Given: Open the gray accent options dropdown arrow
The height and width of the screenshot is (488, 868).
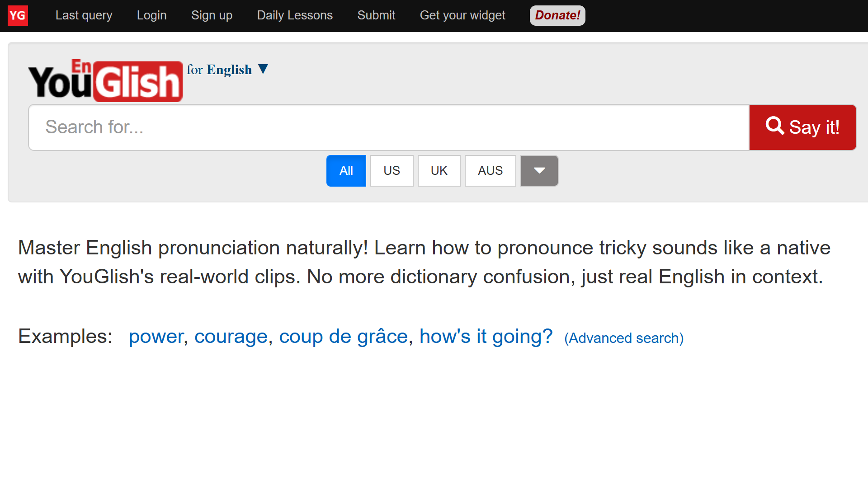Looking at the screenshot, I should [x=539, y=171].
